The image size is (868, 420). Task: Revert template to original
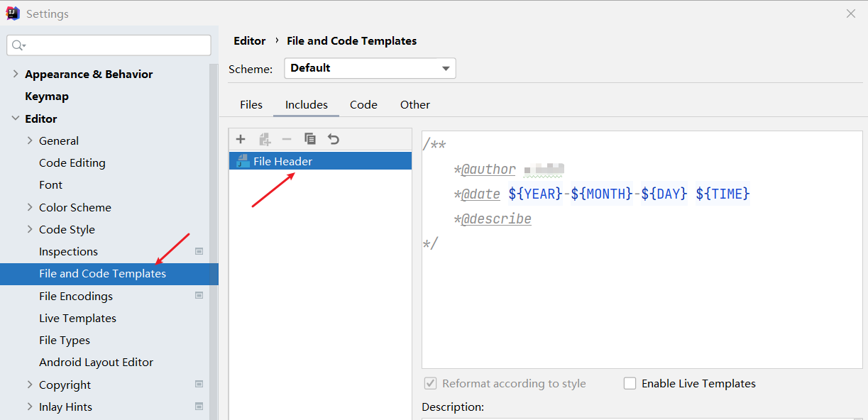(x=334, y=139)
